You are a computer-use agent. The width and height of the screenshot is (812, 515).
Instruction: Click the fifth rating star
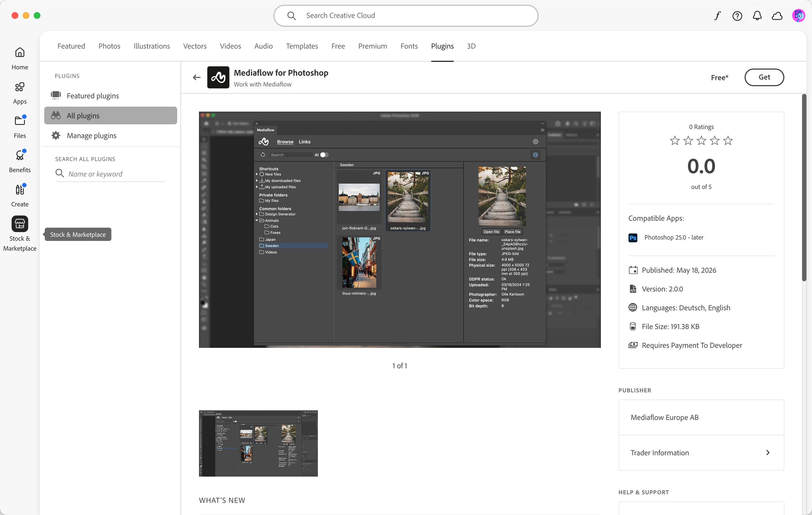pyautogui.click(x=728, y=140)
